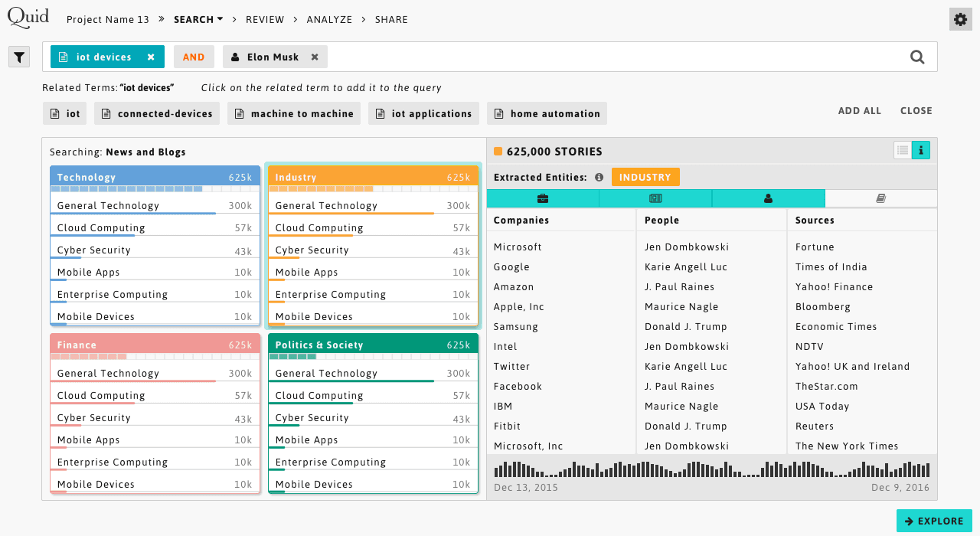Select the Technology category header
Screen dimensions: 980x536
click(x=155, y=177)
